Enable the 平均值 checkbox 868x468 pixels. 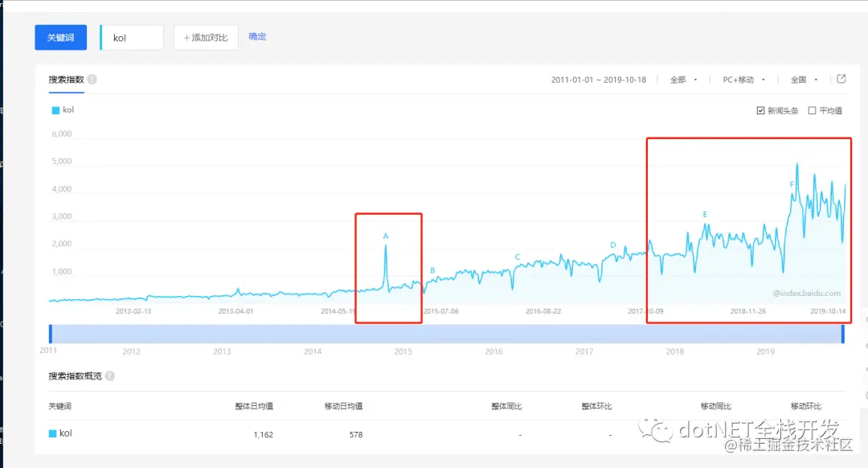(x=812, y=111)
